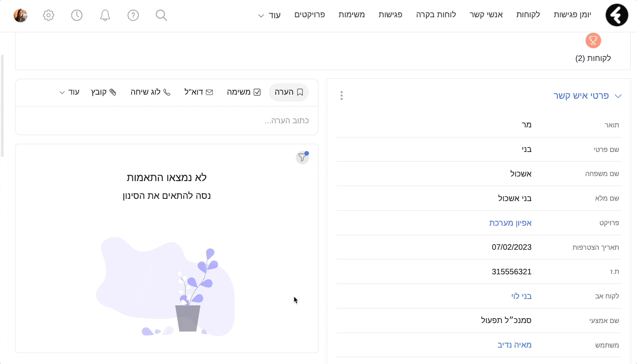Open the אפיון מערכת project link
This screenshot has height=364, width=637.
(510, 223)
